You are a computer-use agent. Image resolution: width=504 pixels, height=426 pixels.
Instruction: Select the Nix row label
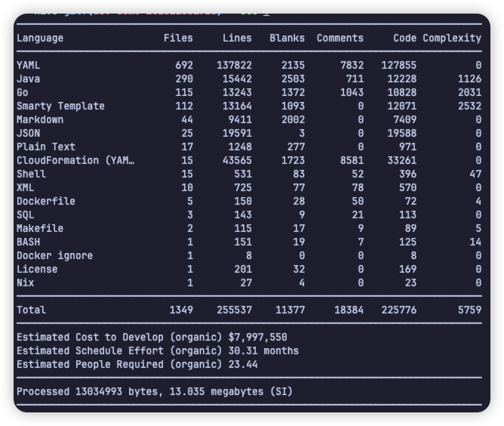click(x=26, y=282)
